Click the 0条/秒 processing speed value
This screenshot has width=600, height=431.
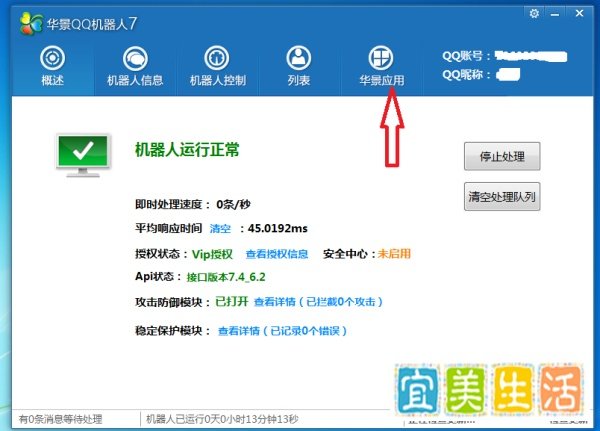pos(233,204)
